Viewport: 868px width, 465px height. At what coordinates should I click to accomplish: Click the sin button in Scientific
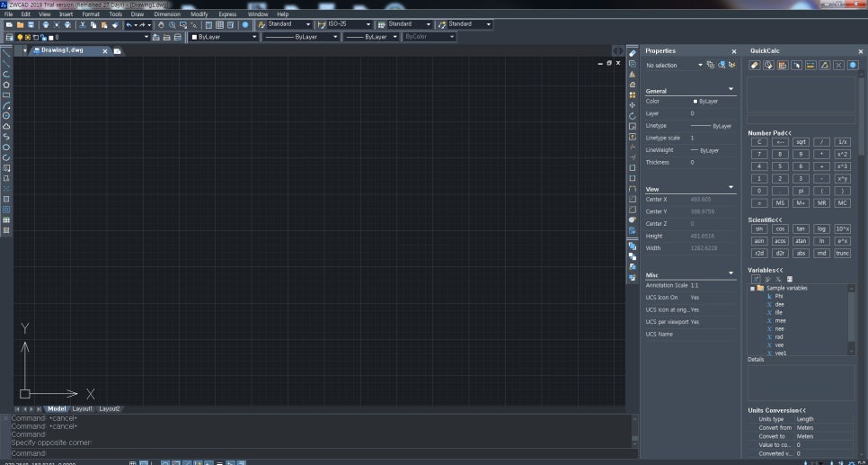click(759, 228)
